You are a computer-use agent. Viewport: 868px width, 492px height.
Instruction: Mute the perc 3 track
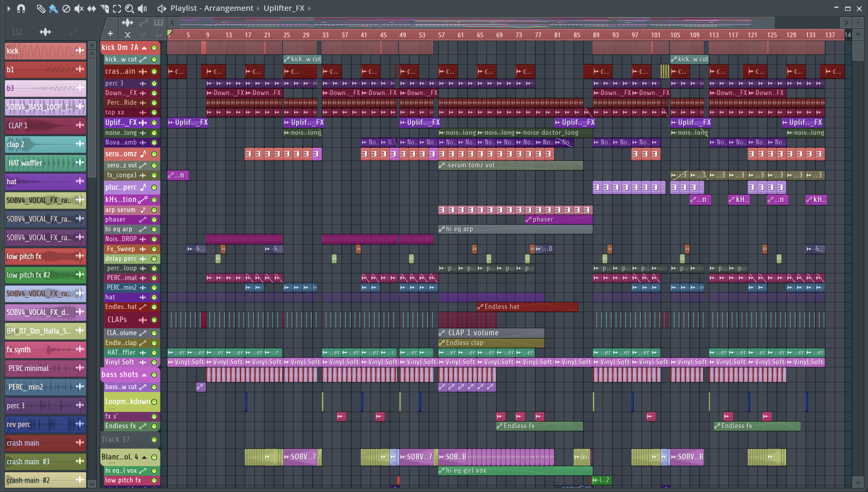[x=154, y=83]
